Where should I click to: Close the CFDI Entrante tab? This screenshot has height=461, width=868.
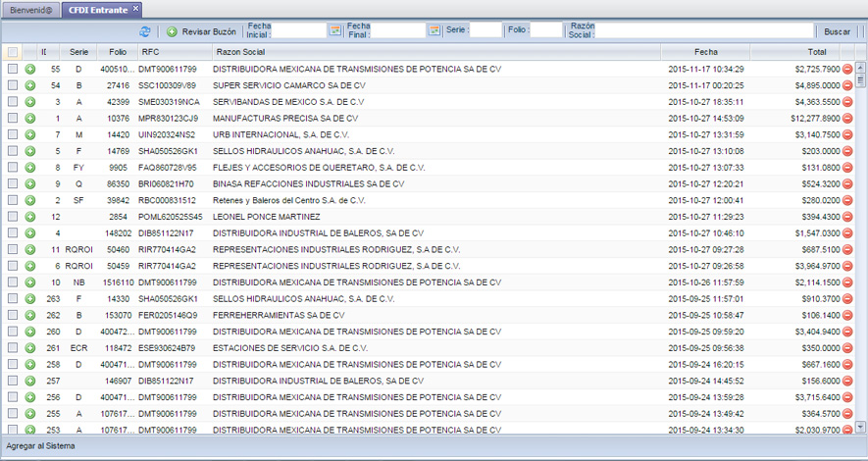(x=135, y=8)
